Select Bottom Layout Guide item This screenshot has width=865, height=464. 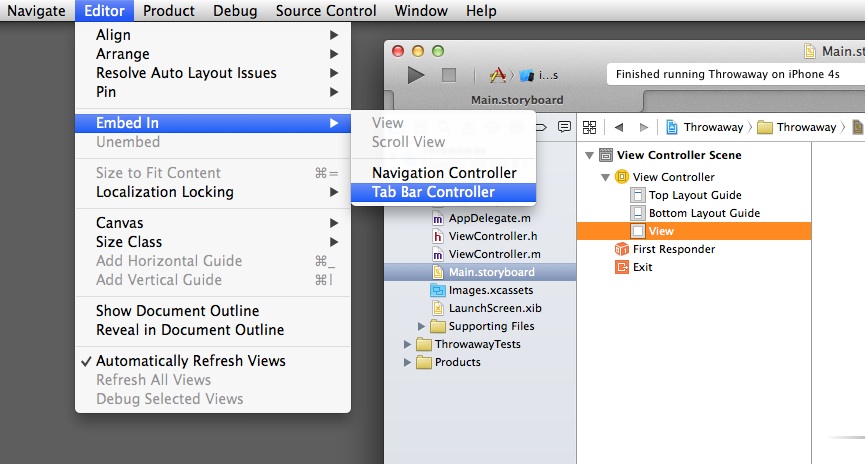[704, 213]
